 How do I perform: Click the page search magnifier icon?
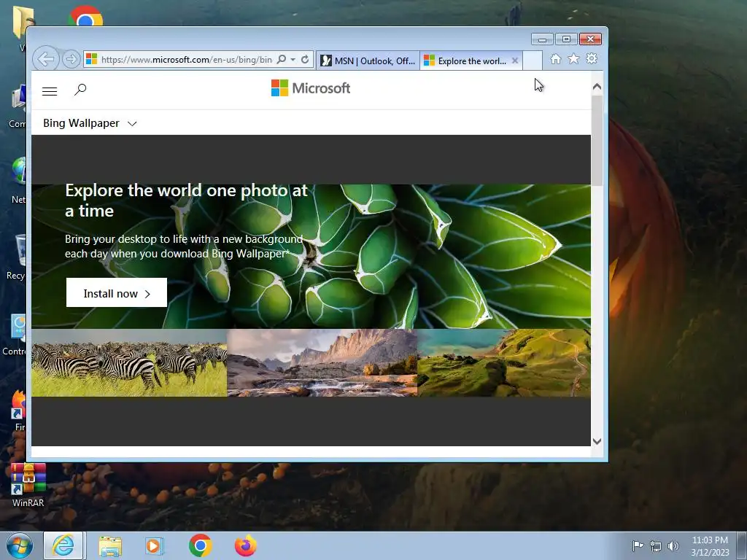tap(80, 90)
